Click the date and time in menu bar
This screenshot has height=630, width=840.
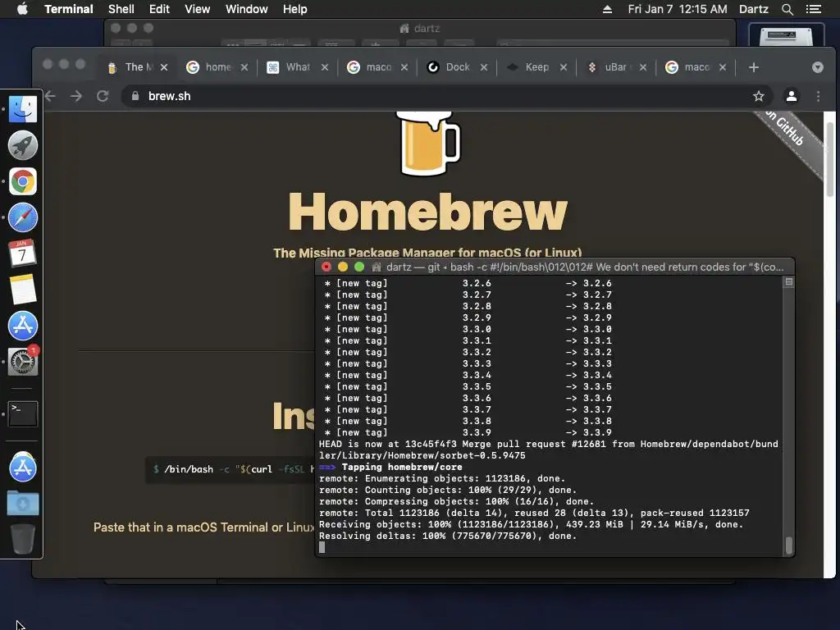pos(677,9)
